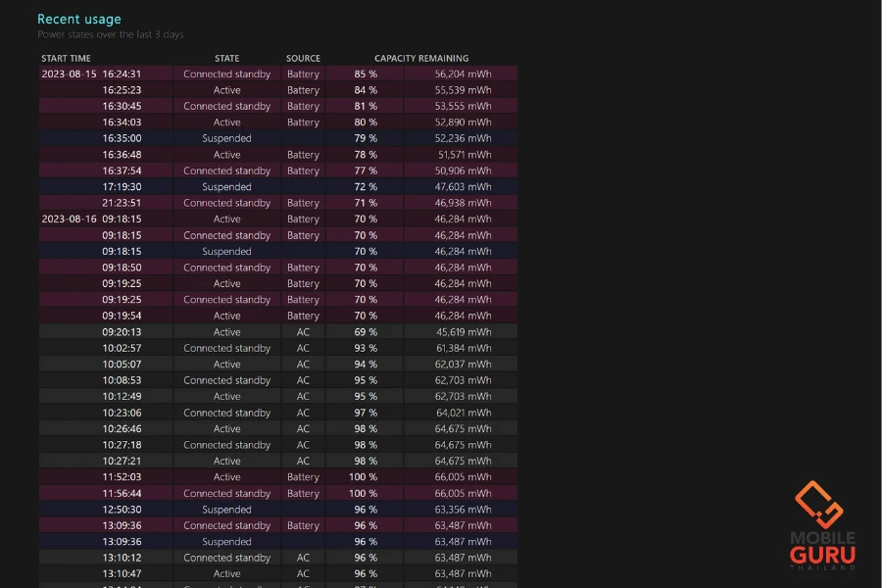Select the 16:35:00 timestamp in the table
The image size is (882, 588).
coord(122,138)
